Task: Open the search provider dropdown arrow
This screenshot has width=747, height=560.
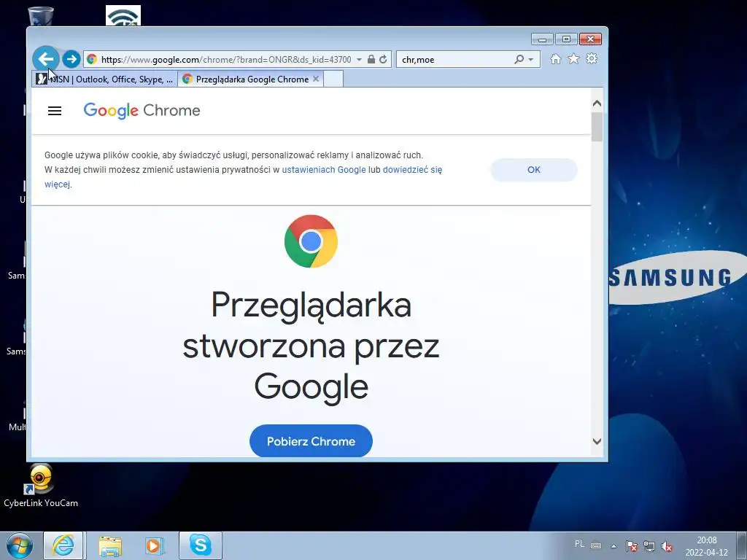Action: coord(531,60)
